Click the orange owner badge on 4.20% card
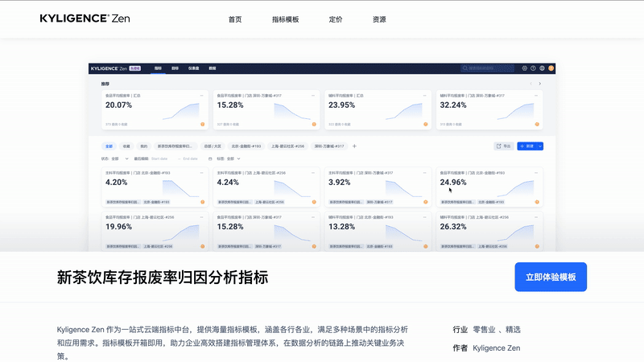The height and width of the screenshot is (362, 644). click(203, 202)
